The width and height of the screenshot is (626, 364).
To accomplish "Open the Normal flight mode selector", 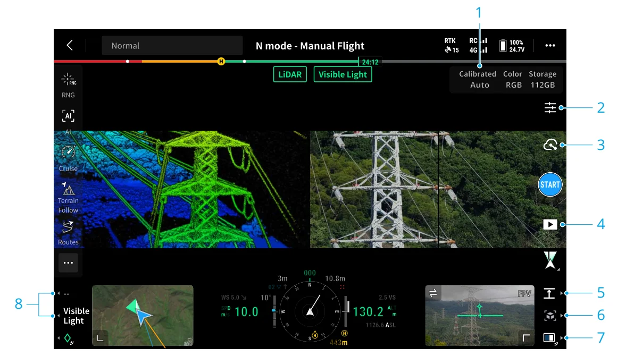I will tap(172, 46).
